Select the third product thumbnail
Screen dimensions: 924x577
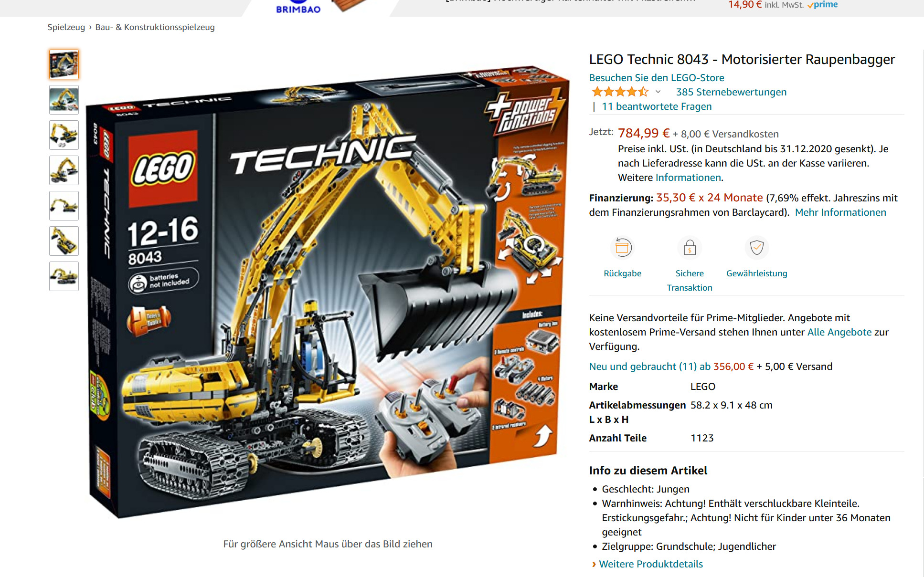click(64, 135)
